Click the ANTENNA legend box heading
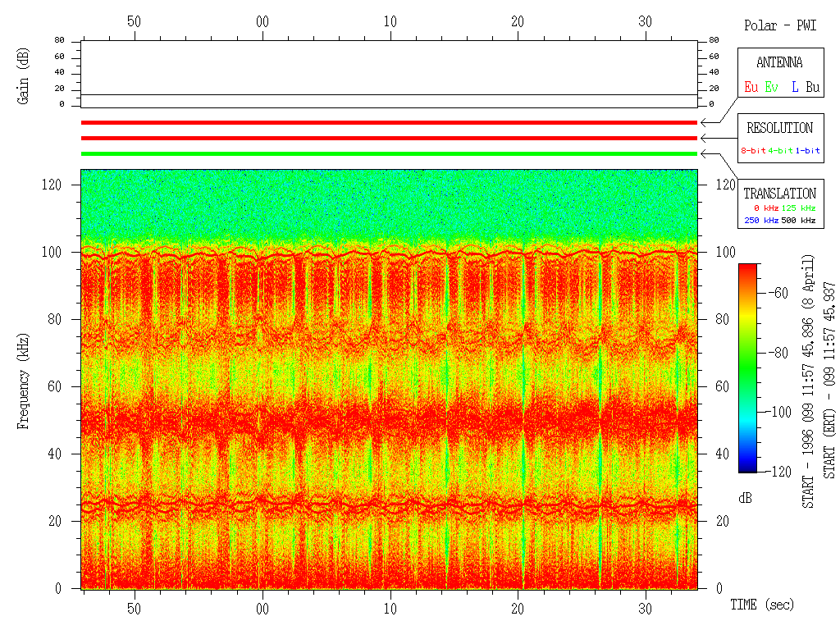 coord(779,63)
